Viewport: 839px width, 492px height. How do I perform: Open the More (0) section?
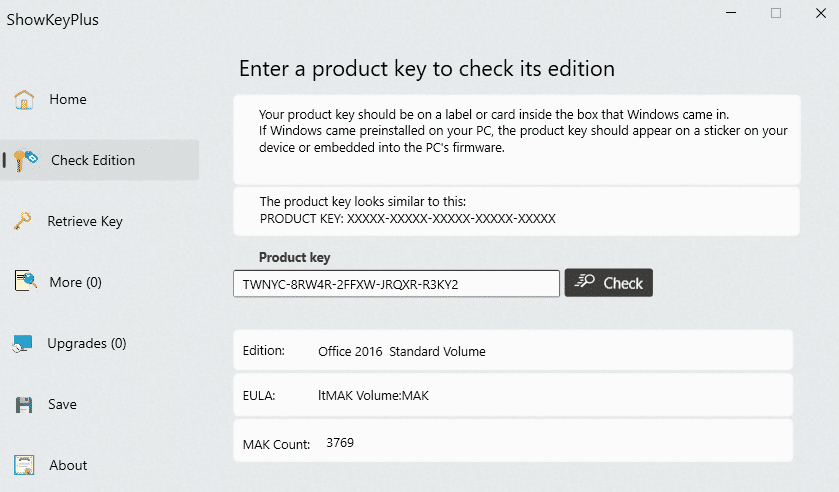[x=76, y=282]
